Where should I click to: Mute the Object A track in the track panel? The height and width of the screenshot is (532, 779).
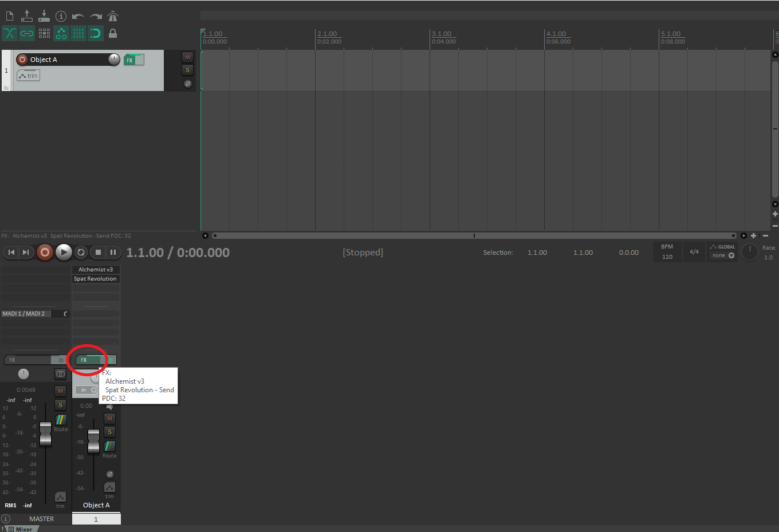pos(187,57)
